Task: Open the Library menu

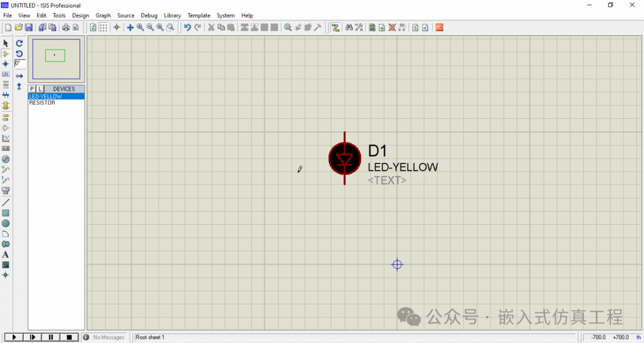Action: coord(172,16)
